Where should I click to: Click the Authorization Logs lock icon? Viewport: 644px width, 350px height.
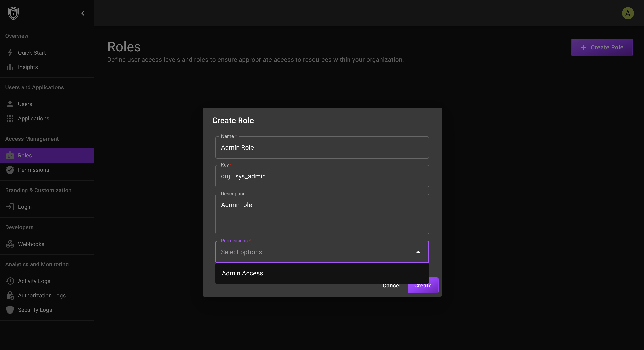(10, 296)
